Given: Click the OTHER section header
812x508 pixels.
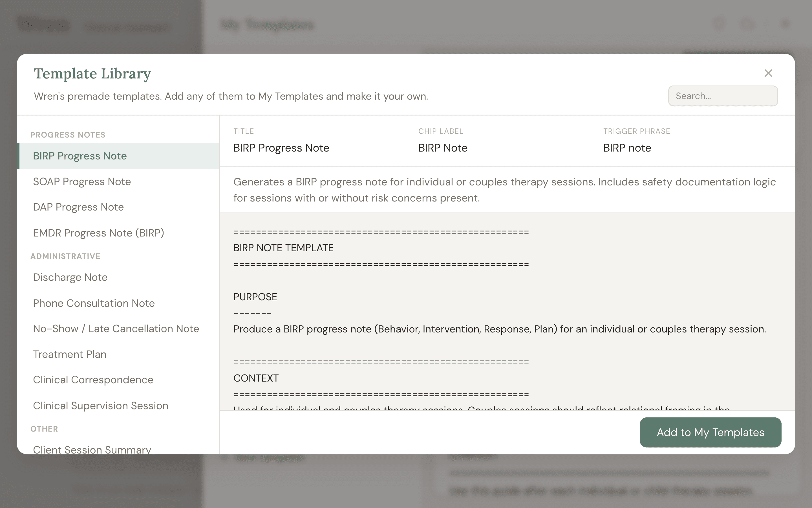Looking at the screenshot, I should pyautogui.click(x=44, y=429).
